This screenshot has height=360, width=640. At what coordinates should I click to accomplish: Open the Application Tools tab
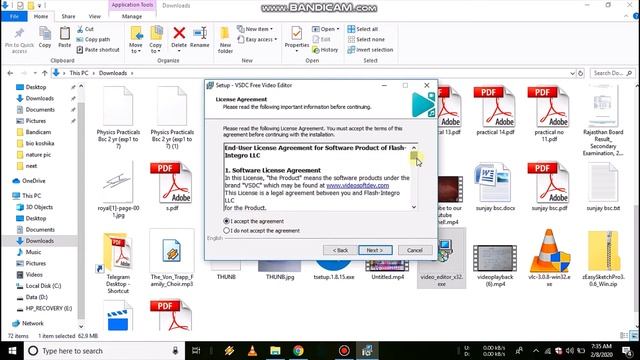(132, 5)
